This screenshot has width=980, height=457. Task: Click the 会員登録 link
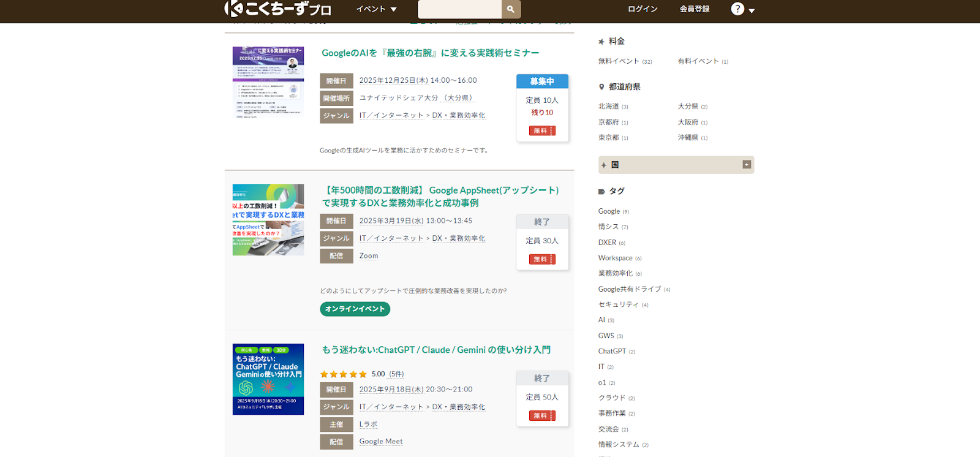pos(695,9)
